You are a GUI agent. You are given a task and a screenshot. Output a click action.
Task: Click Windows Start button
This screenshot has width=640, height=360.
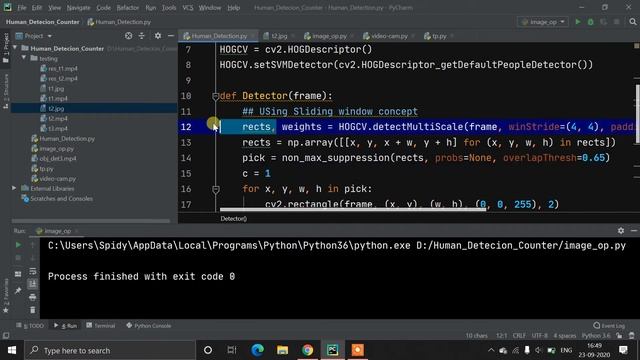click(12, 350)
